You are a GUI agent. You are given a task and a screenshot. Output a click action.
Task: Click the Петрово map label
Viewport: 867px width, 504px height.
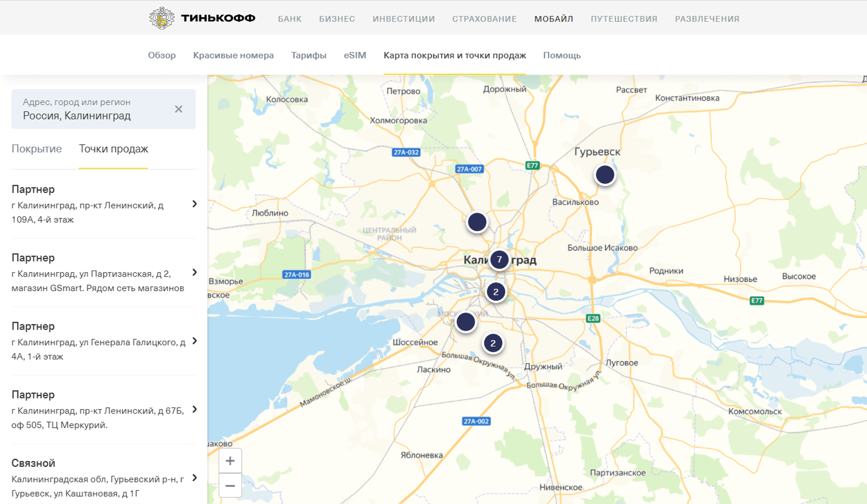click(x=403, y=91)
